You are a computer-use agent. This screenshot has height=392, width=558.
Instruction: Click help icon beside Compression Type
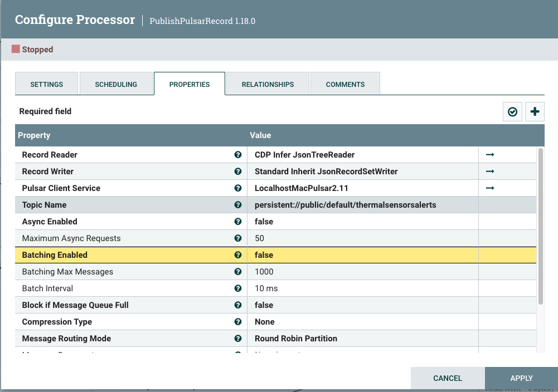tap(237, 322)
